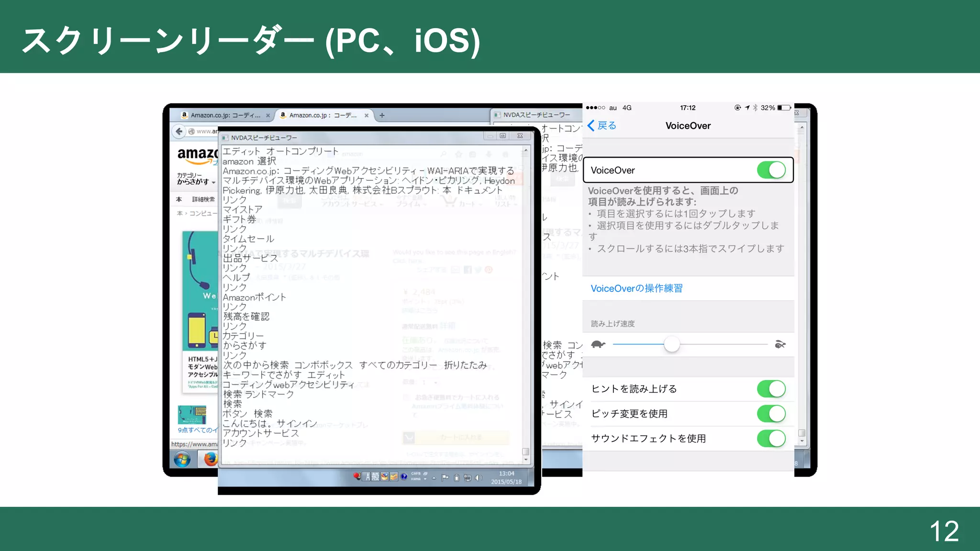
Task: Click NVDA Speech Viewer scrollbar up arrow
Action: pyautogui.click(x=526, y=150)
